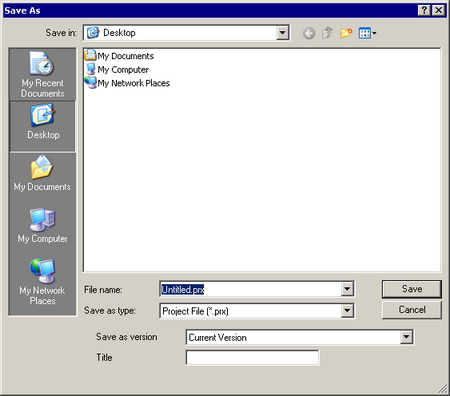Click the Current Version value text
Screen dimensions: 450x396
click(x=218, y=337)
